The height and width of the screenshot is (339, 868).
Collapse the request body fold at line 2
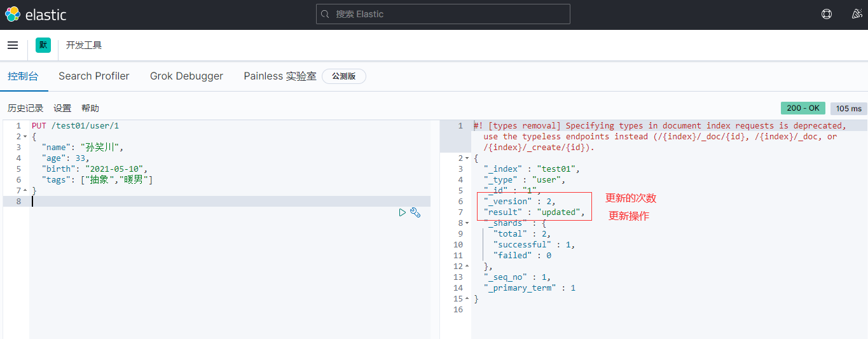pyautogui.click(x=25, y=137)
